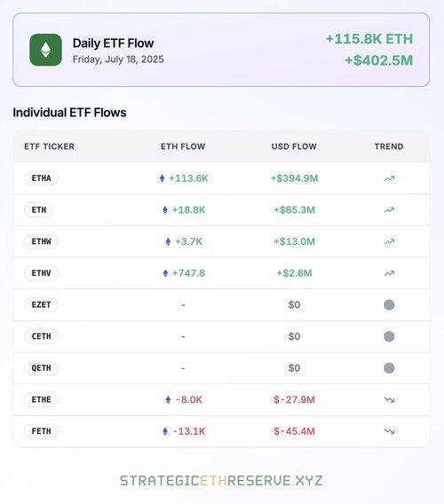Open the STRATEGICETHRESERVE.XYZ link
The width and height of the screenshot is (444, 504).
(x=221, y=481)
